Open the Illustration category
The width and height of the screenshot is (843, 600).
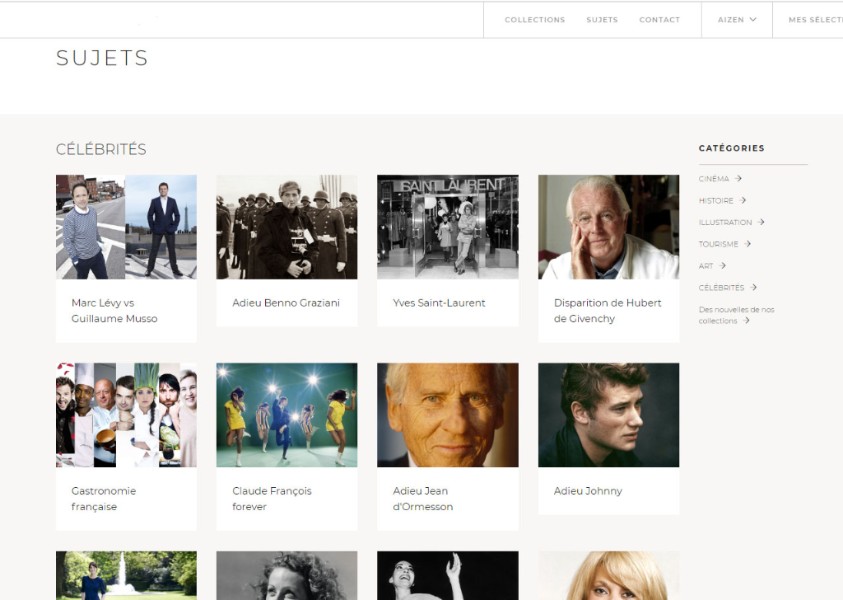[x=725, y=222]
